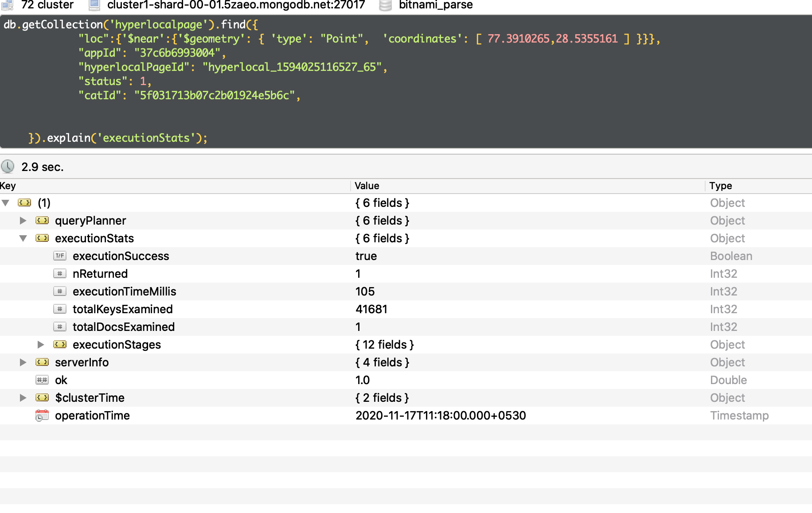Click the clock icon beside 2.9 sec.
This screenshot has width=812, height=513.
click(8, 167)
